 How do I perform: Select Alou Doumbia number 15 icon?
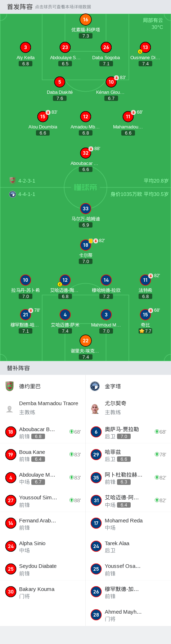pos(43,117)
